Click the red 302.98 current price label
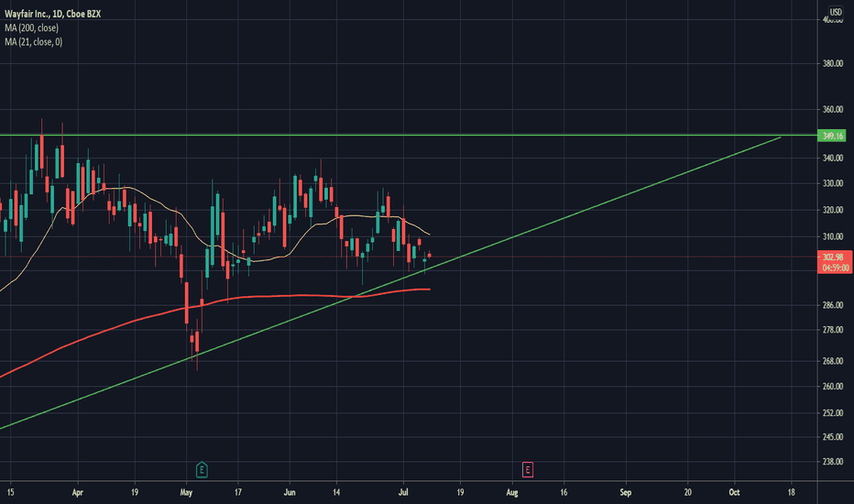The height and width of the screenshot is (504, 854). (835, 257)
